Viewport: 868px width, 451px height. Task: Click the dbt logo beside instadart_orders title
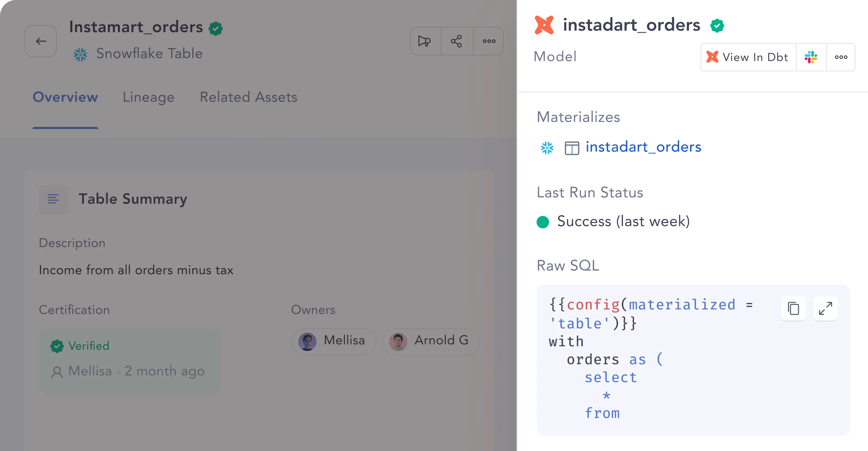click(x=544, y=25)
